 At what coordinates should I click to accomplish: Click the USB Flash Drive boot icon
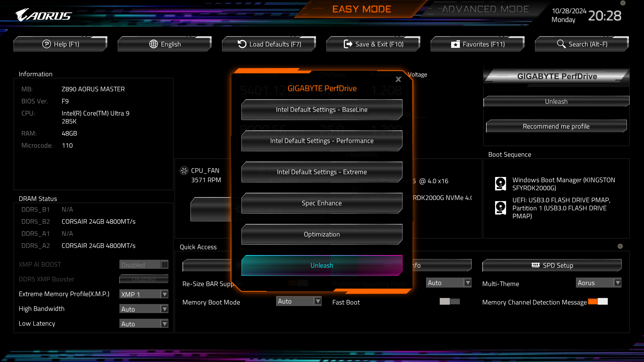[x=500, y=208]
